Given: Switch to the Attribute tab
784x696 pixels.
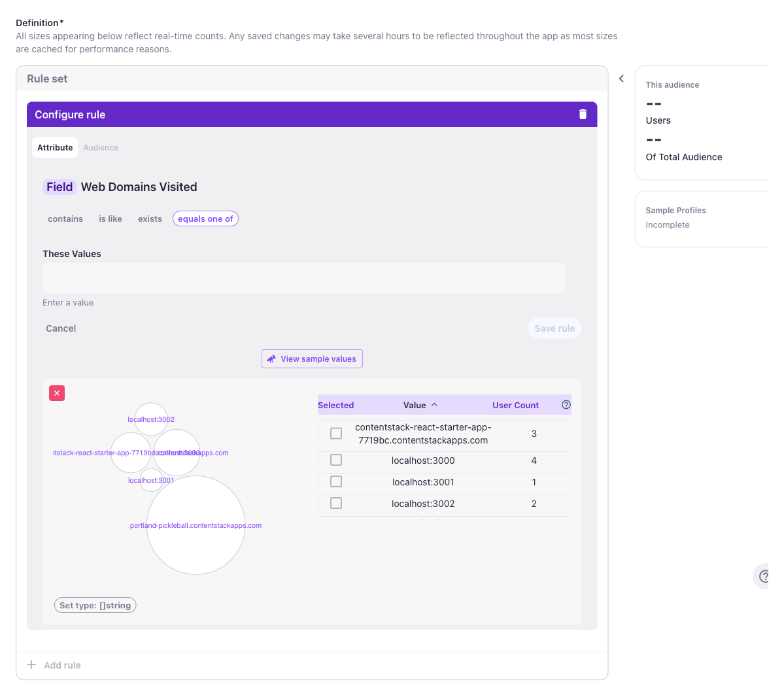Looking at the screenshot, I should pyautogui.click(x=55, y=148).
